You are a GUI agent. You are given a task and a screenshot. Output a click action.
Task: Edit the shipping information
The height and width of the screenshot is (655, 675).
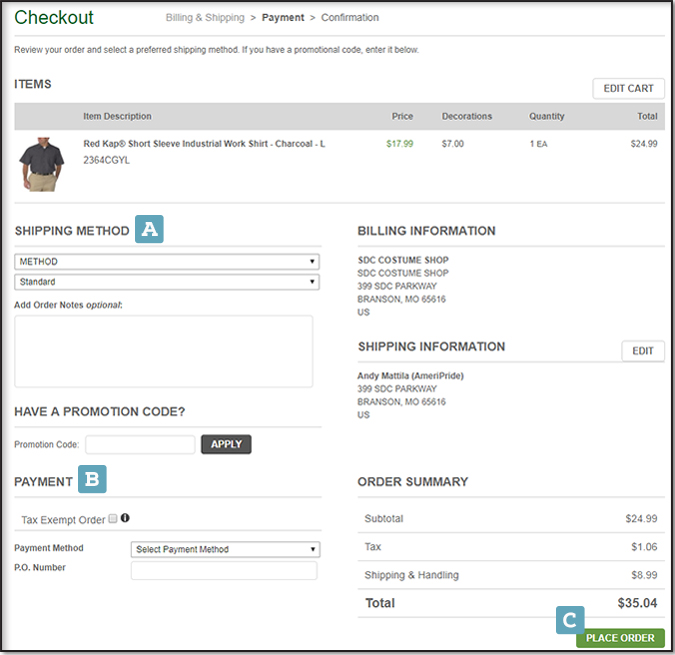[x=643, y=351]
